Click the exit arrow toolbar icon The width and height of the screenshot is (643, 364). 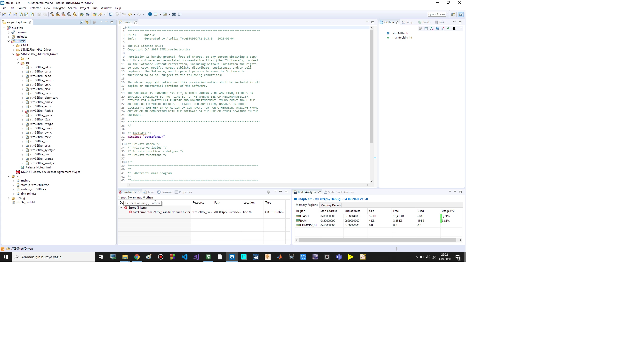(180, 14)
